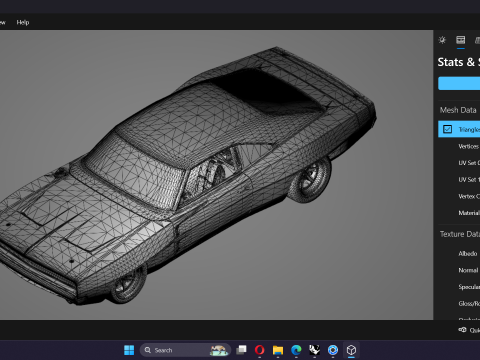The height and width of the screenshot is (360, 480).
Task: Open the Quick Animations control icon
Action: click(462, 330)
